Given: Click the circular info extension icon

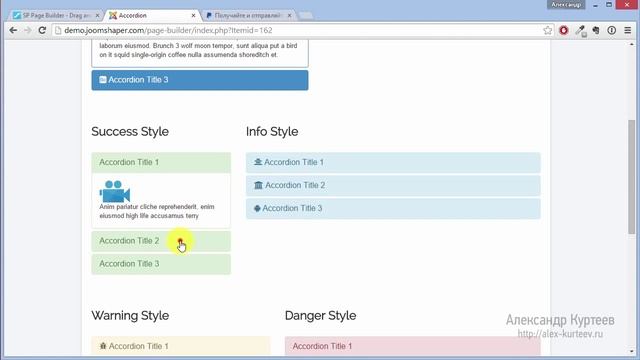Looking at the screenshot, I should tap(611, 30).
